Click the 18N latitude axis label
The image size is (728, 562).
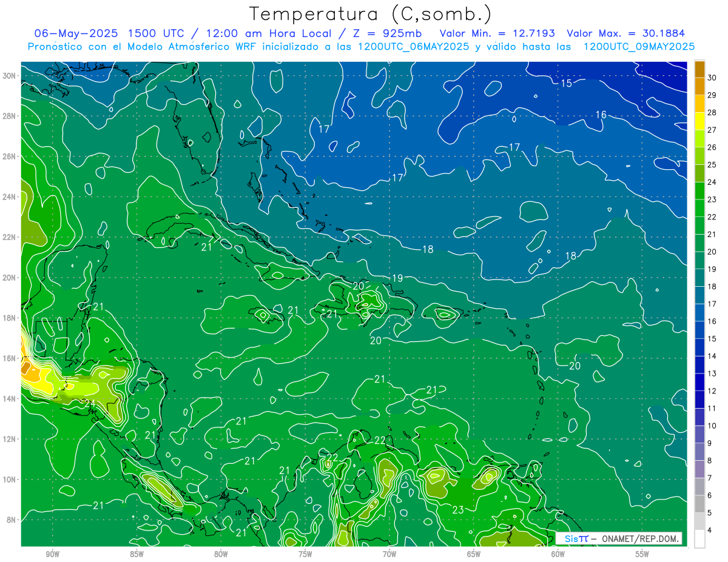(9, 318)
